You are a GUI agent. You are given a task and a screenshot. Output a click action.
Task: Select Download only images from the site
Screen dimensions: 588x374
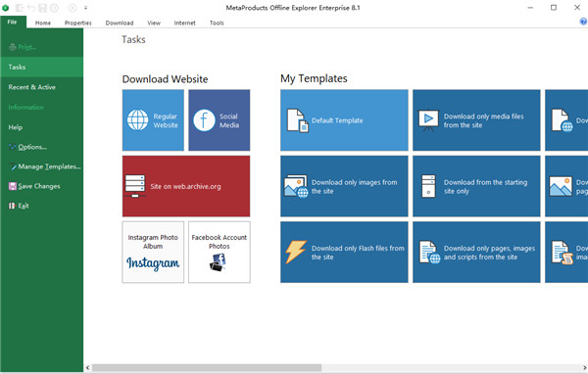(x=344, y=186)
